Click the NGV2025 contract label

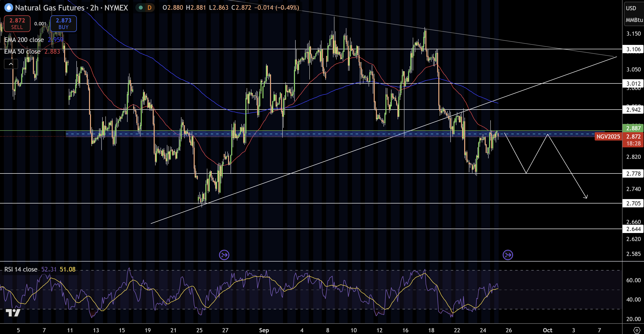click(608, 136)
